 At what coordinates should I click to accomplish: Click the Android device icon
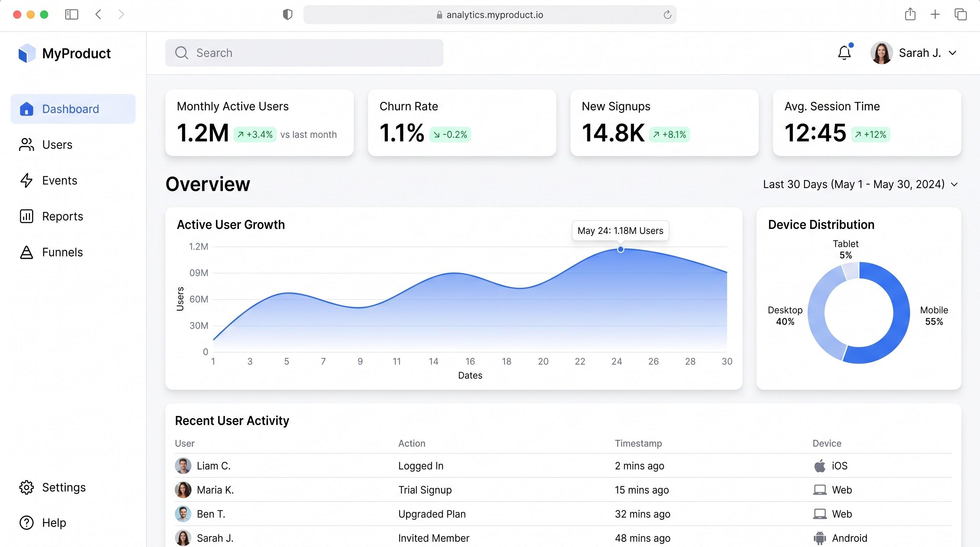click(x=820, y=538)
